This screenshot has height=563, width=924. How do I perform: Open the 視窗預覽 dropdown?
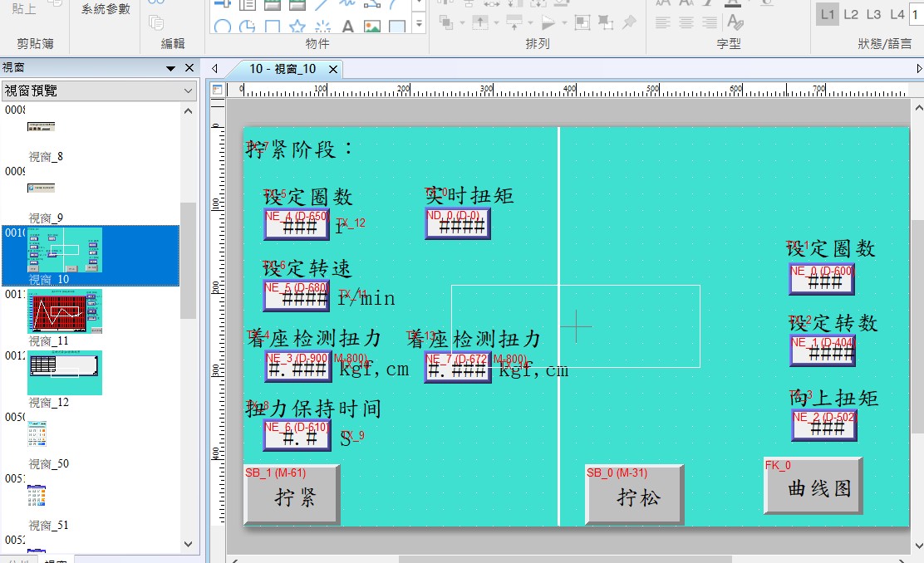189,91
